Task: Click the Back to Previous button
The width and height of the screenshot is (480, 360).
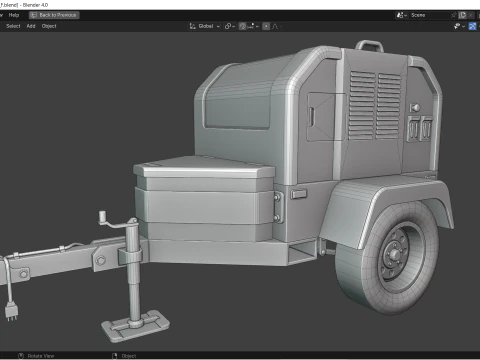Action: point(54,15)
